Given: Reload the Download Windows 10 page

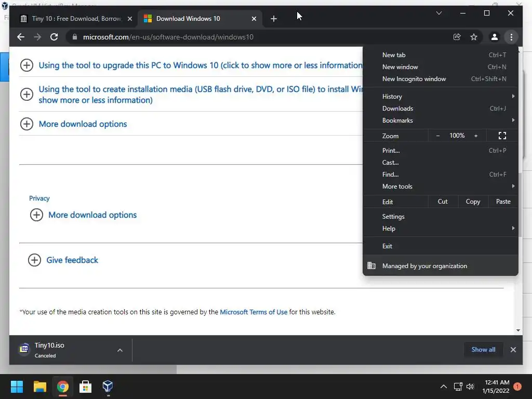Looking at the screenshot, I should point(54,37).
